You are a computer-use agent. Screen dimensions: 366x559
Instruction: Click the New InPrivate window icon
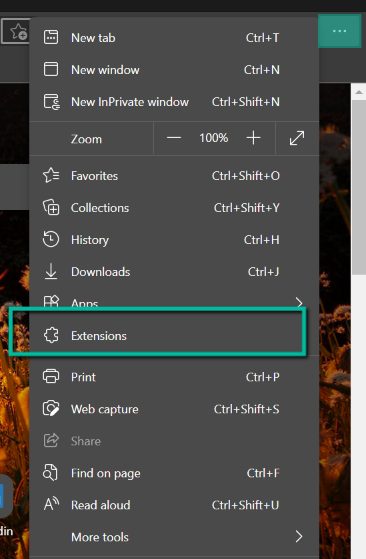click(x=52, y=102)
